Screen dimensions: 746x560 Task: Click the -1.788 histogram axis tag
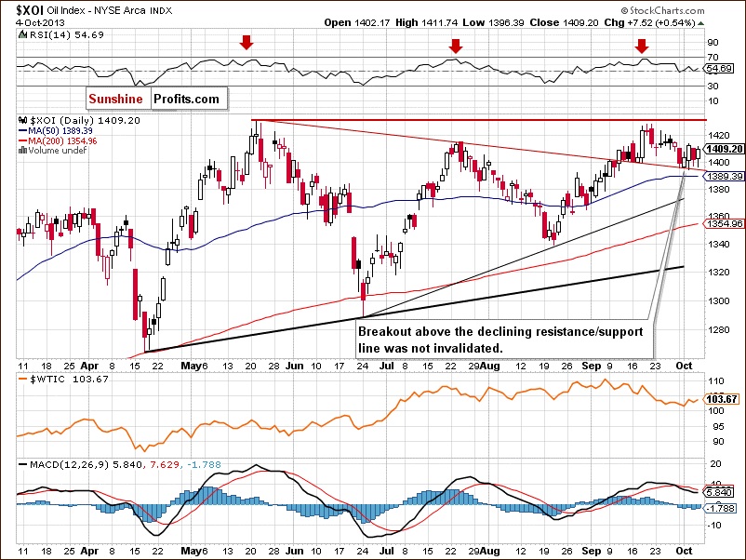click(721, 509)
